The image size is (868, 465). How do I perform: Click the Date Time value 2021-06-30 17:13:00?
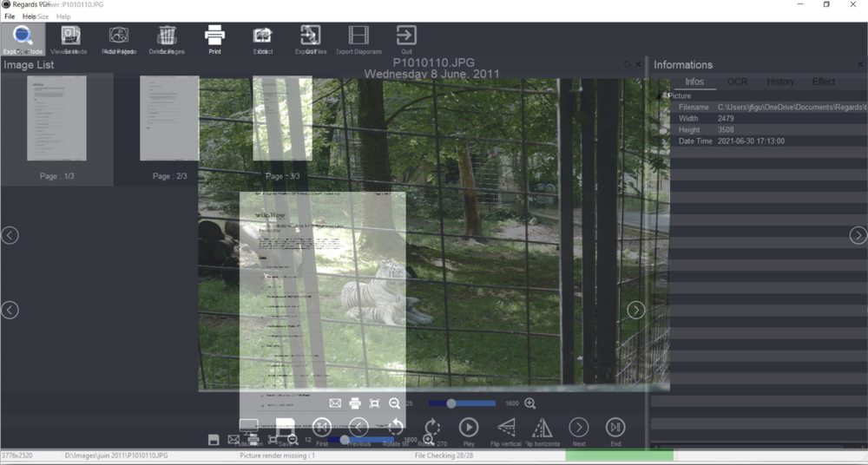751,141
